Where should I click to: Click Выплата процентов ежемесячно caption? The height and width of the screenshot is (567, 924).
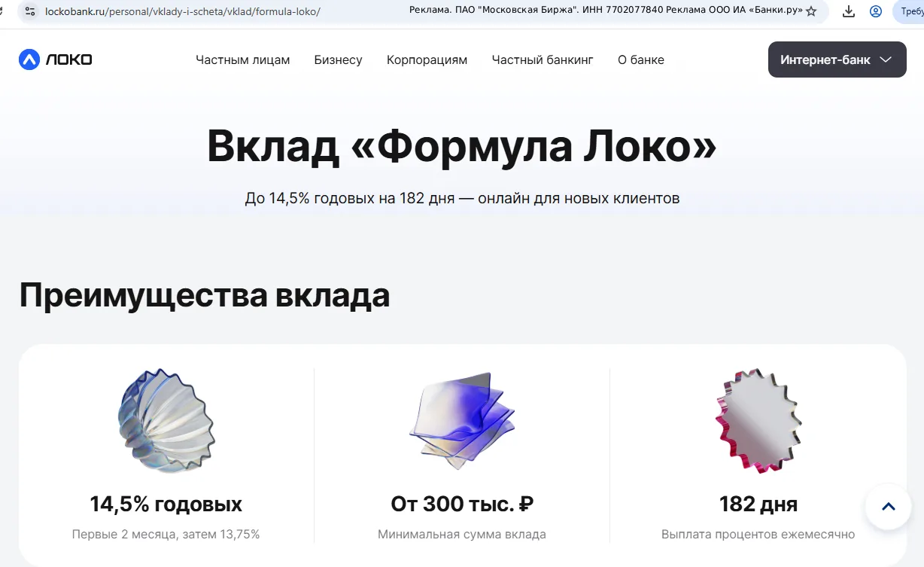tap(758, 535)
